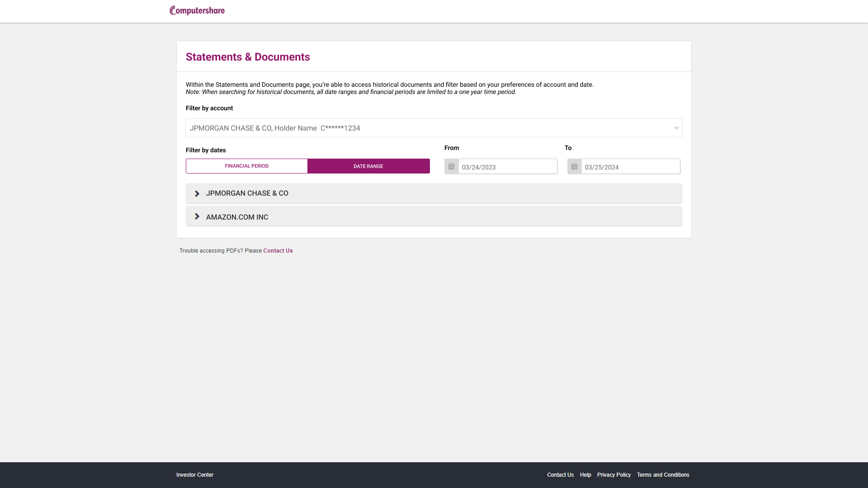Select the Date Range filter

(368, 166)
